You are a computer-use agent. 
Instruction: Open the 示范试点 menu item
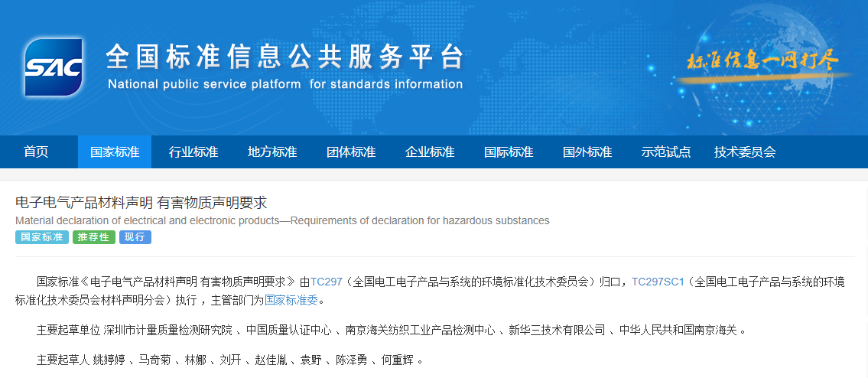pos(666,152)
